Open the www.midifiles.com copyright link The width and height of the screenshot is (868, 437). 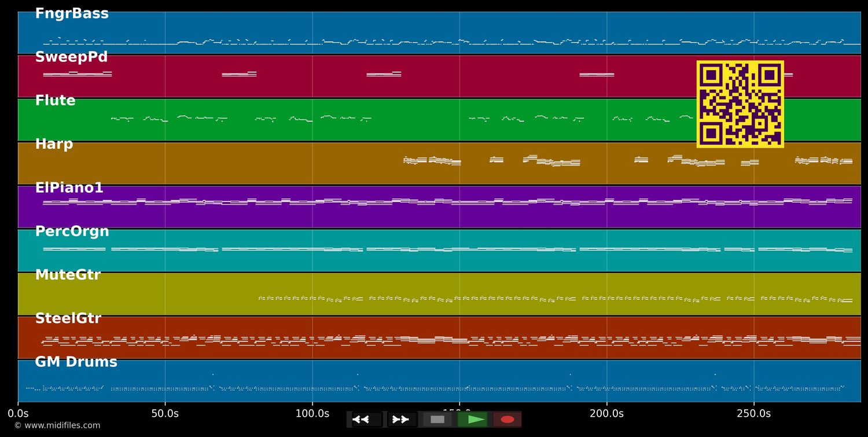[x=57, y=425]
